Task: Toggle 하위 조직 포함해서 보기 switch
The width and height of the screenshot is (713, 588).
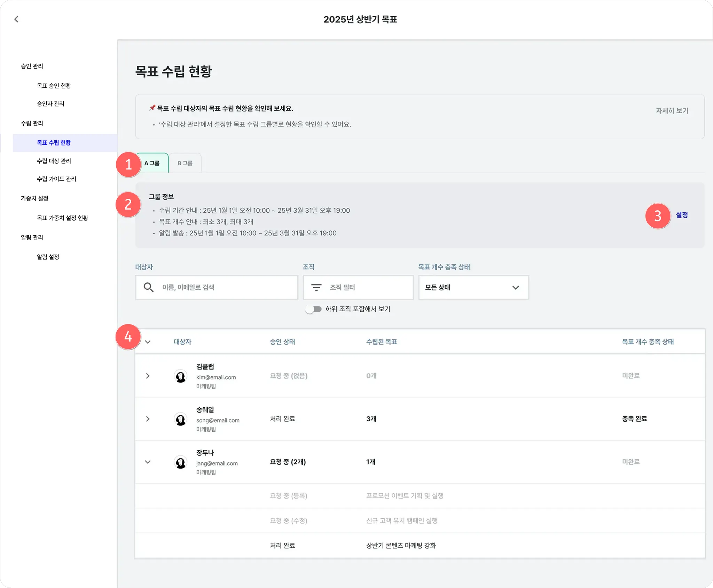Action: pos(313,309)
